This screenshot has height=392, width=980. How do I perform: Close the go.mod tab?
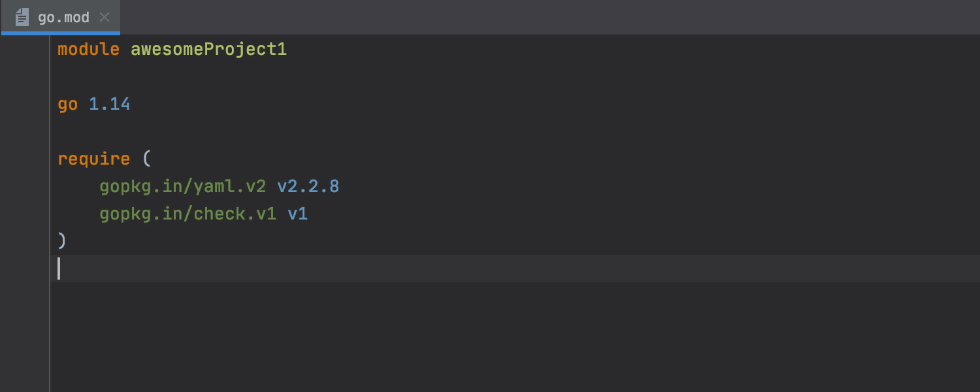click(104, 18)
